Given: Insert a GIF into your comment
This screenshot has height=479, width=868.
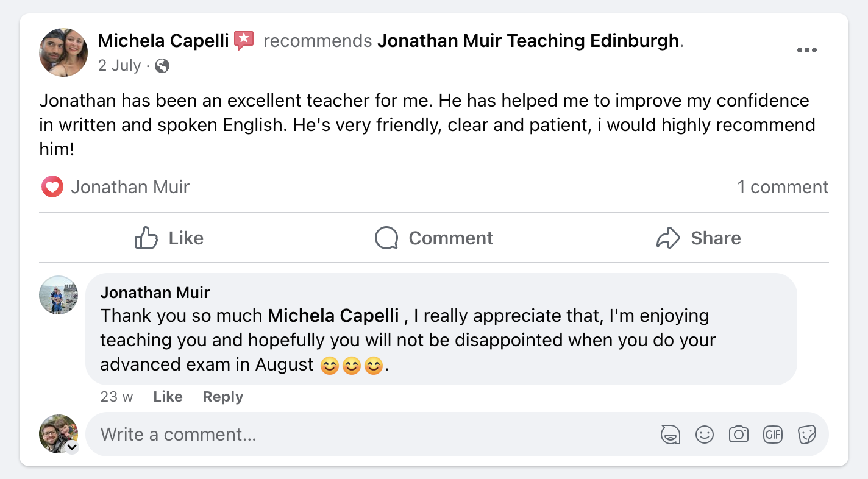Looking at the screenshot, I should click(x=773, y=434).
